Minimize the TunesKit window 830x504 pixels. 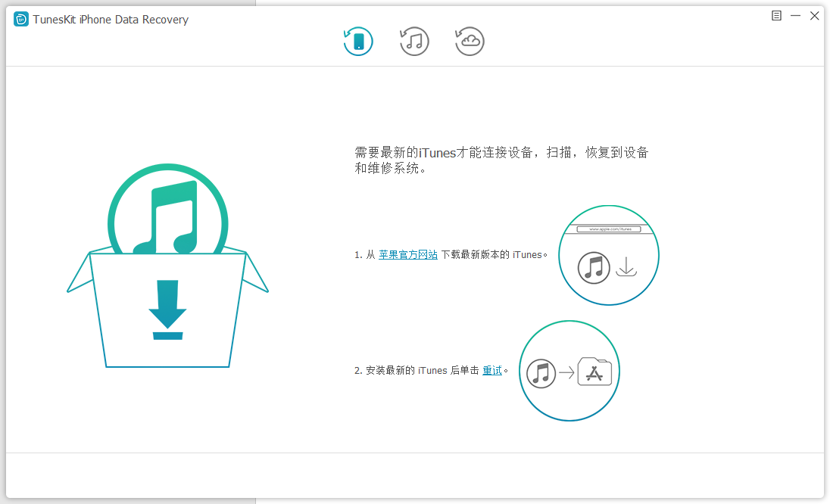(795, 16)
